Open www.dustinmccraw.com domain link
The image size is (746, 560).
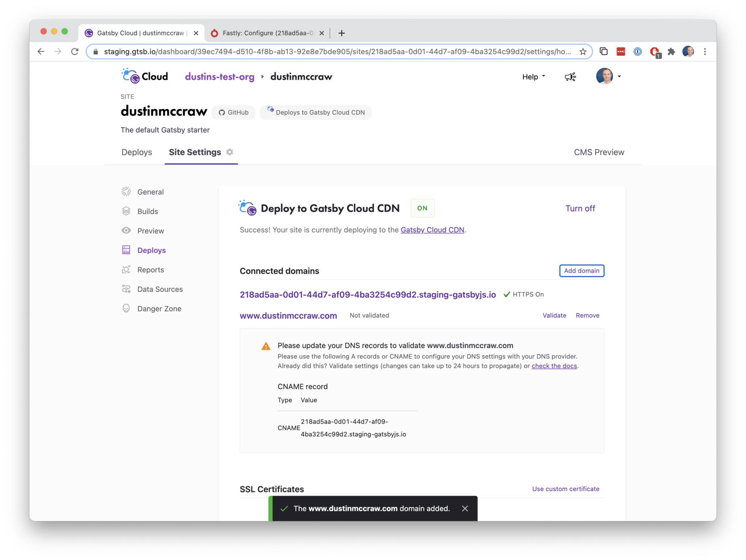tap(288, 316)
